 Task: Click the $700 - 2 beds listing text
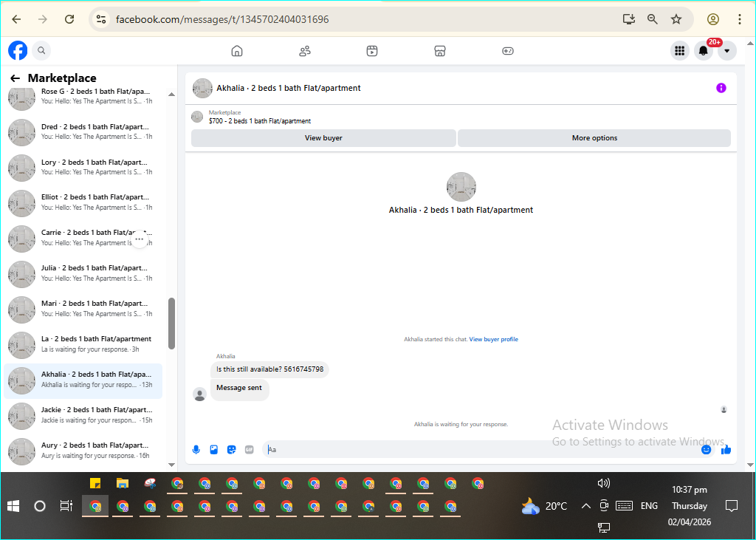(260, 121)
